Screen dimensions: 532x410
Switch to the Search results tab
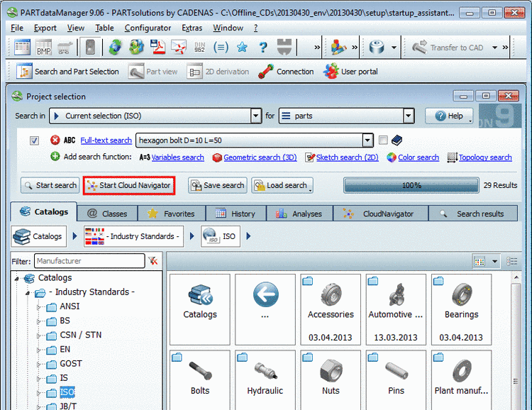click(473, 214)
